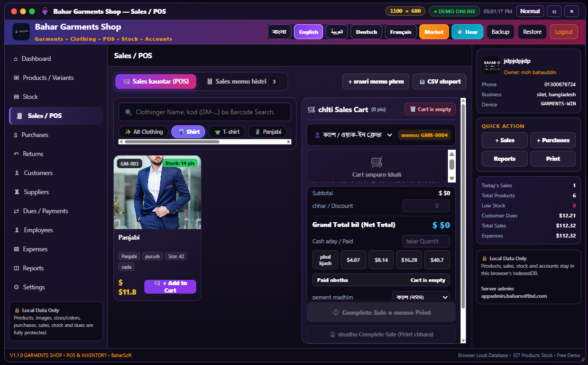This screenshot has width=588, height=365.
Task: Choose the $40.7 quick amount
Action: [x=437, y=260]
